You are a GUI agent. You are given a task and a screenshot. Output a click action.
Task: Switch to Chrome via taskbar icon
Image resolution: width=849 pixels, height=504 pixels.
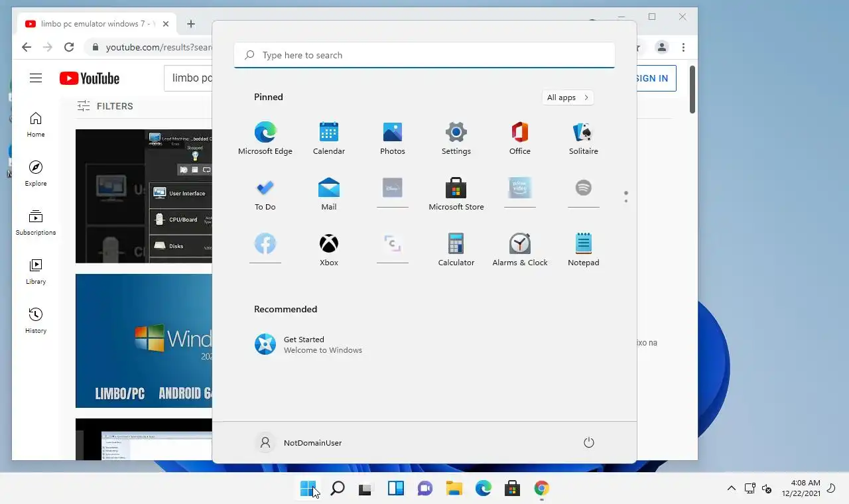click(542, 489)
